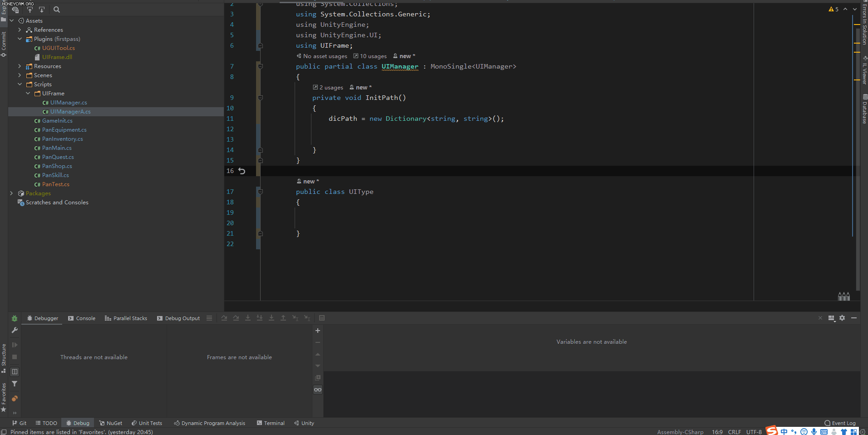Switch to the Debugger tab
This screenshot has width=868, height=435.
42,318
